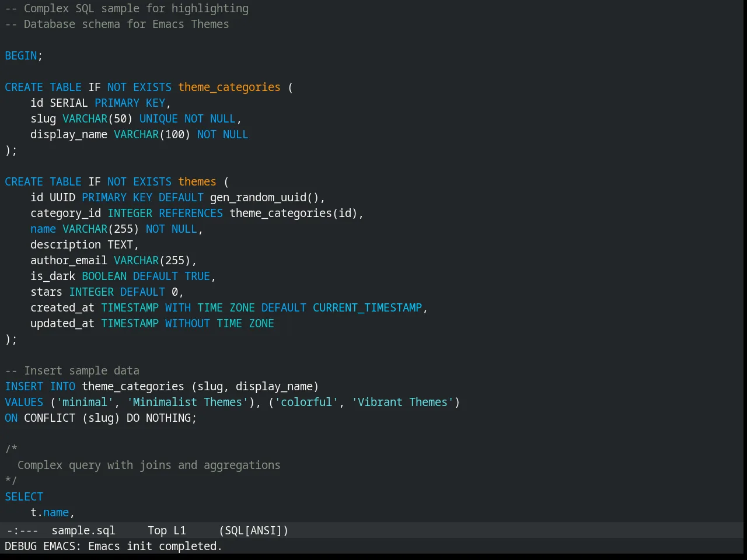
Task: Click the SELECT keyword
Action: pos(24,497)
